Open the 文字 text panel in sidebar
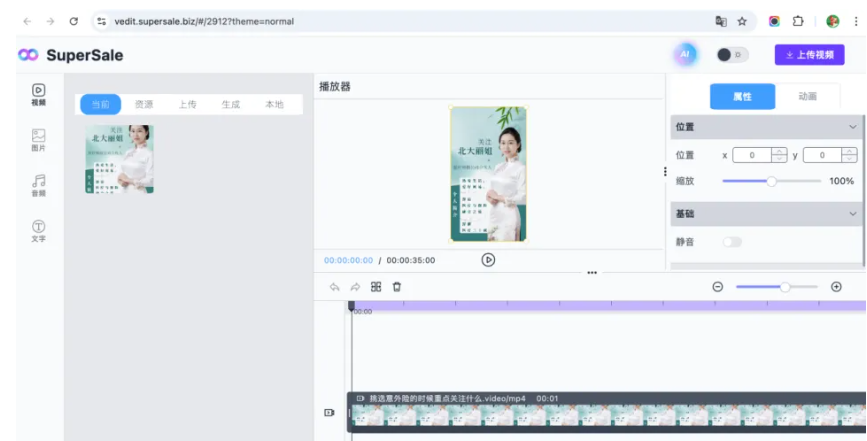 pos(38,231)
